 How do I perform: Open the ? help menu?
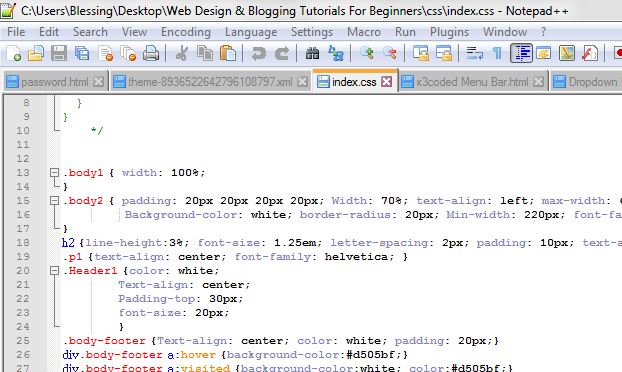point(543,32)
